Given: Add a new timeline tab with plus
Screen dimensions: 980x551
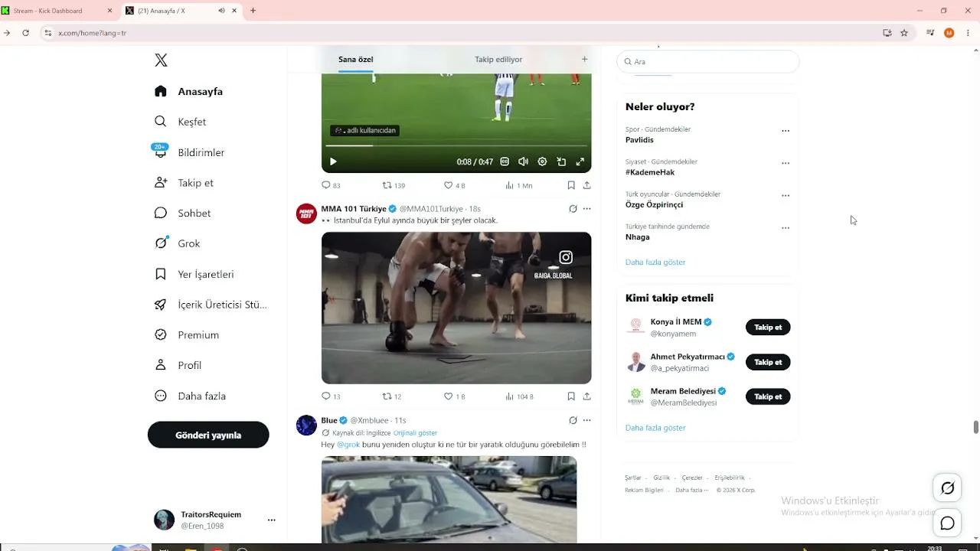Looking at the screenshot, I should pos(585,59).
